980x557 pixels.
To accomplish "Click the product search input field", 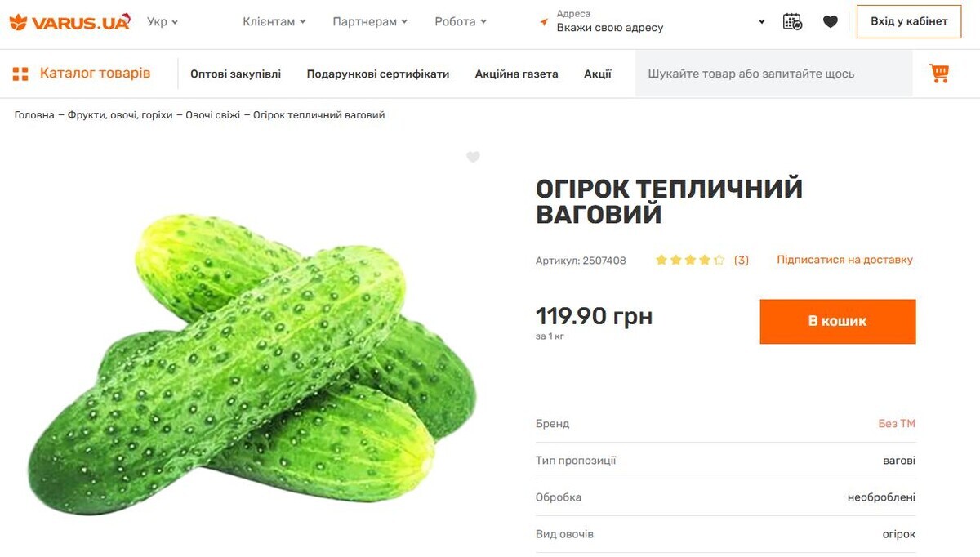I will tap(772, 74).
